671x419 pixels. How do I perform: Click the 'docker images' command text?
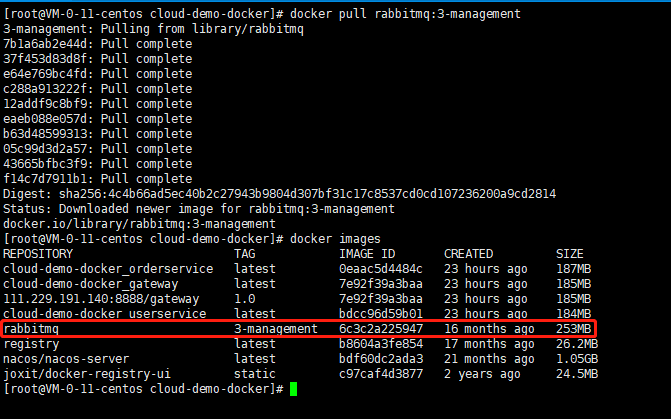[335, 239]
